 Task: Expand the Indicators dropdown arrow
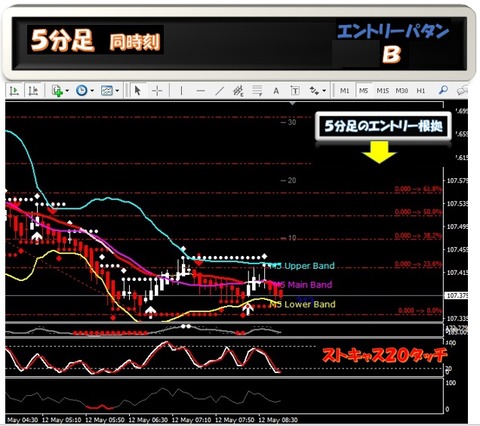[67, 91]
